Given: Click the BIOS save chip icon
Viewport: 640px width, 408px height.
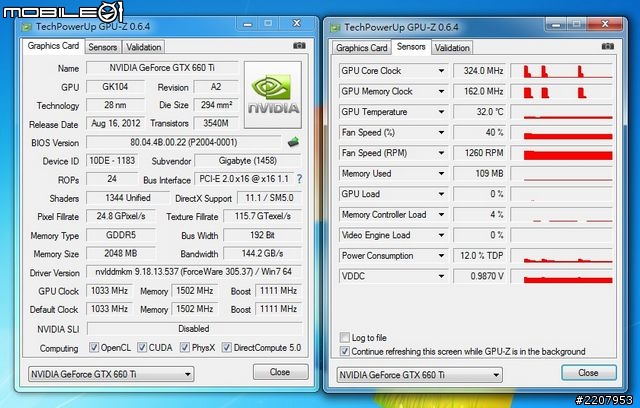Looking at the screenshot, I should (293, 142).
